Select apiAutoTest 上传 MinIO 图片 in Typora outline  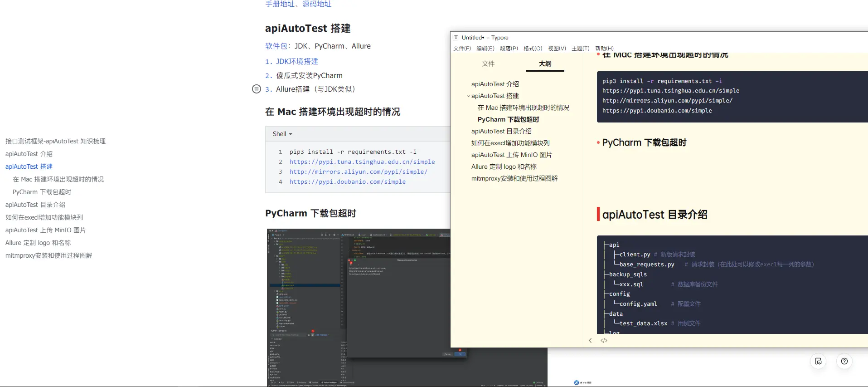coord(511,155)
